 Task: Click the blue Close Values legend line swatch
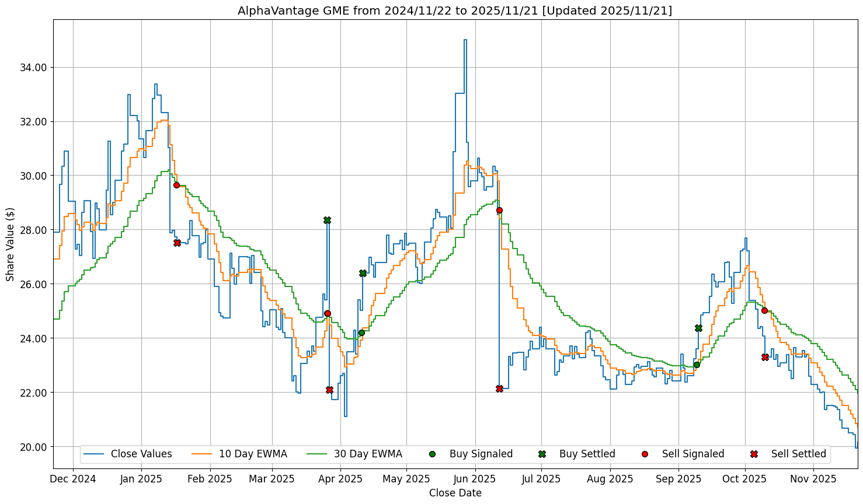(93, 454)
